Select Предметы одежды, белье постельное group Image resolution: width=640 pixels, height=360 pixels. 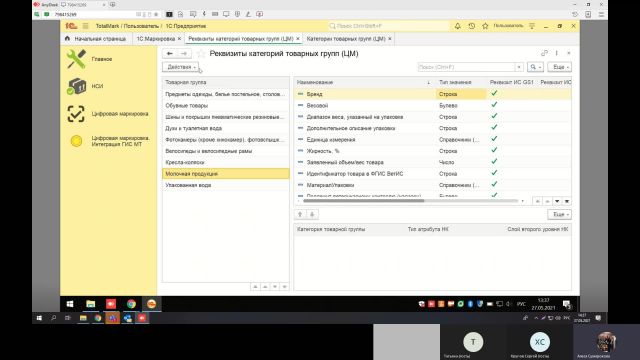[226, 94]
